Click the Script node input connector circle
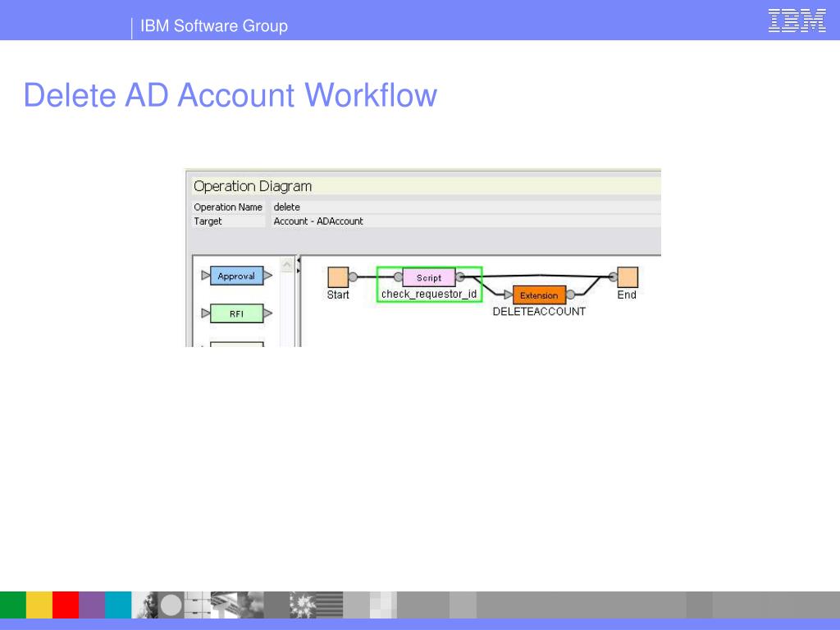This screenshot has height=630, width=840. tap(398, 277)
